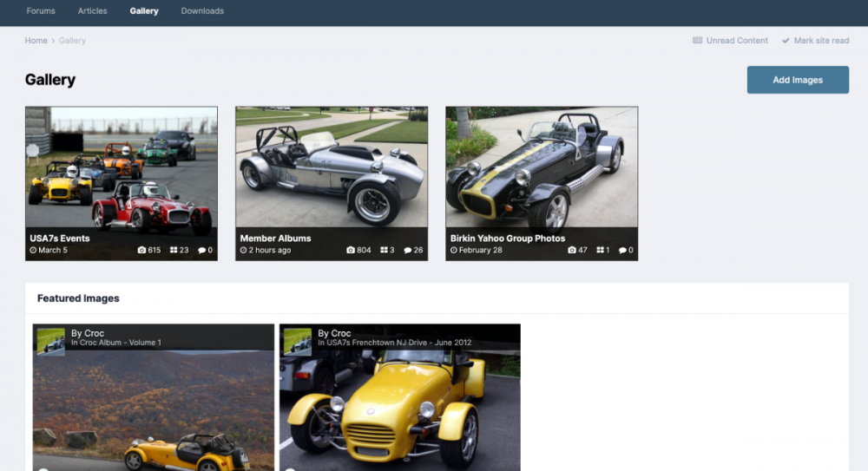Click comments bubble icon on Member Albums
Screen dimensions: 868x471
(408, 251)
